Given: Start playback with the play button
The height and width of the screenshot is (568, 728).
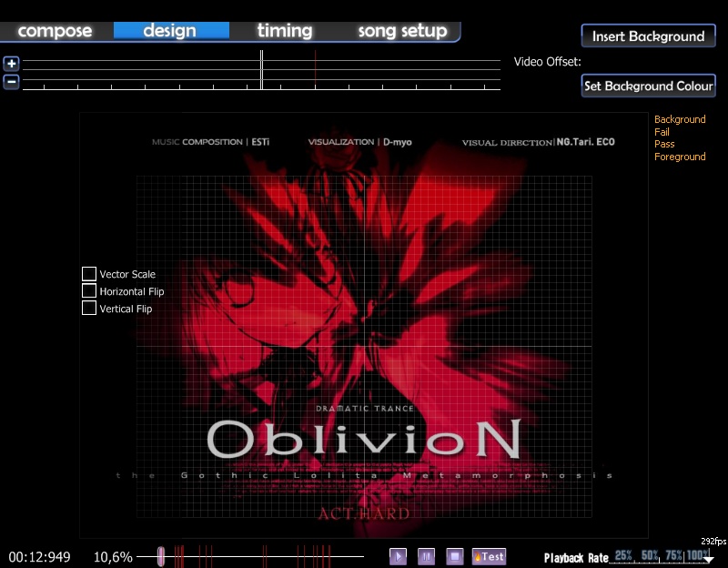Looking at the screenshot, I should click(398, 556).
